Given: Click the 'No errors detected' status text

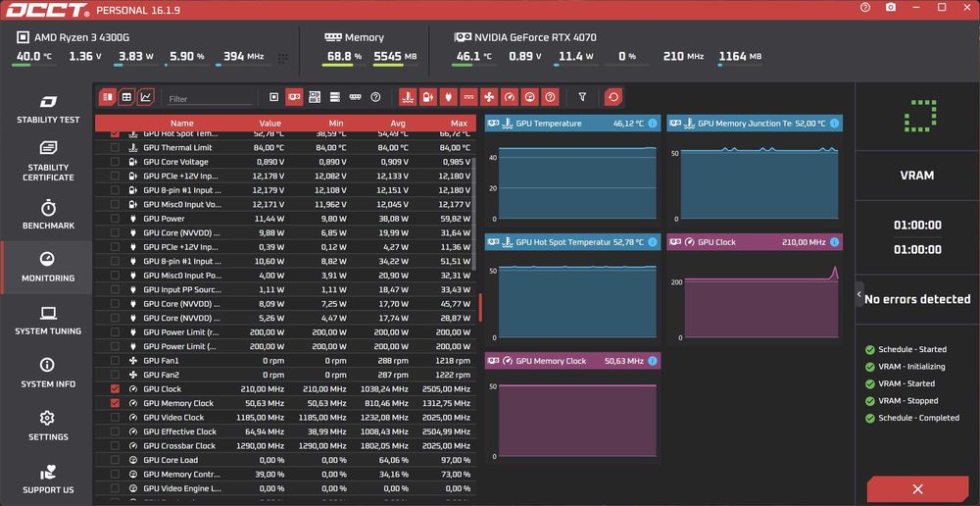Looking at the screenshot, I should (x=917, y=299).
